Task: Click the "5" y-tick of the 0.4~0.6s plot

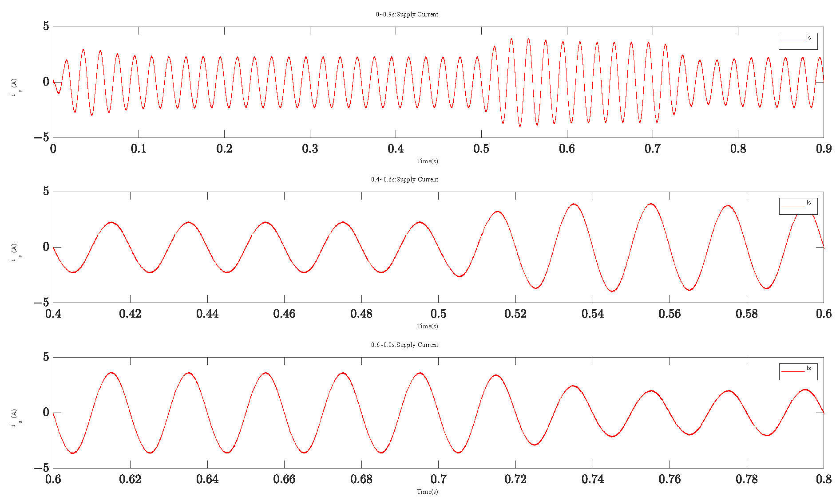Action: pyautogui.click(x=46, y=191)
